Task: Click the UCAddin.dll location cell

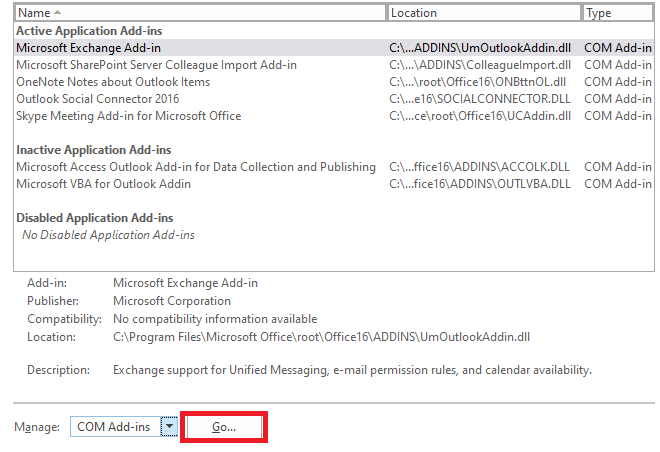Action: [480, 116]
